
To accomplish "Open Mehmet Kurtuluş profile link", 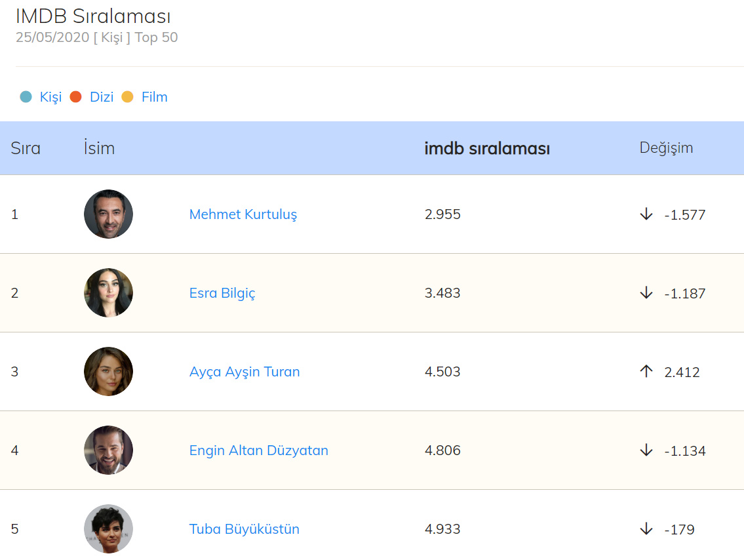I will pos(243,214).
